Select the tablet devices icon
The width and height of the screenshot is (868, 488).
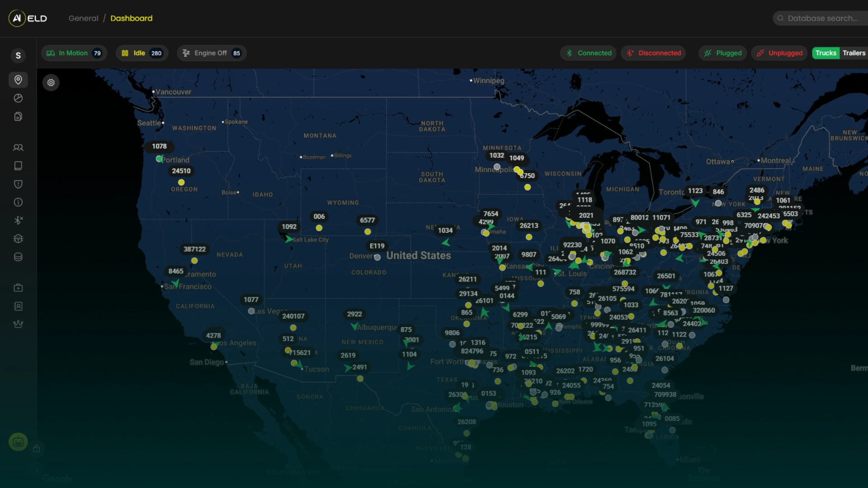[x=18, y=166]
